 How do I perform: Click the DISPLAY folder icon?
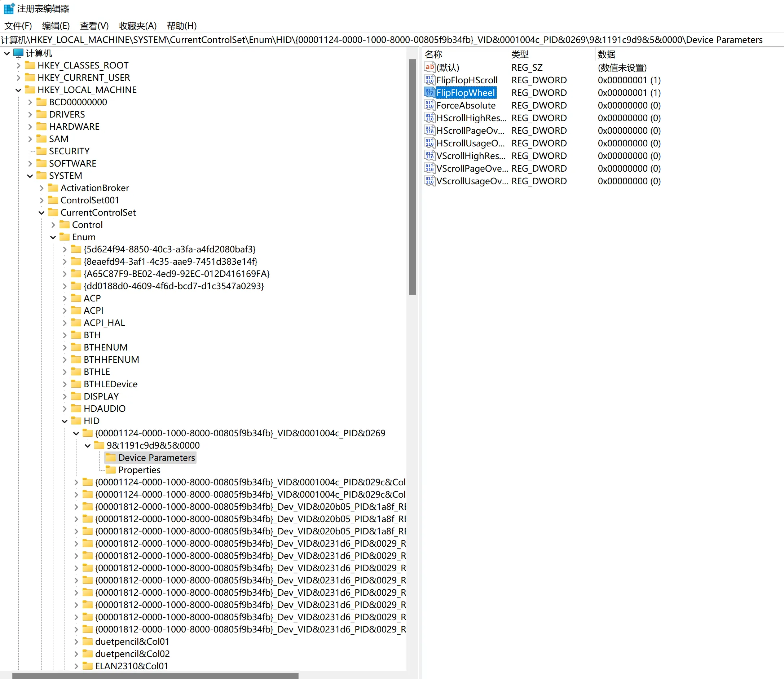point(76,396)
